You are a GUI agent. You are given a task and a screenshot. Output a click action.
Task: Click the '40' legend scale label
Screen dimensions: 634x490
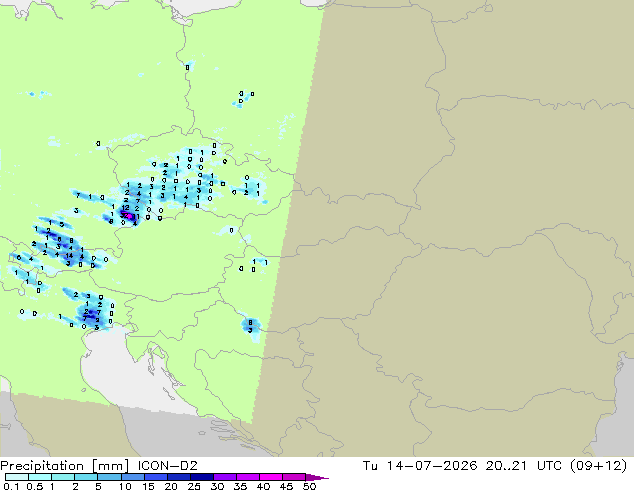tap(263, 486)
